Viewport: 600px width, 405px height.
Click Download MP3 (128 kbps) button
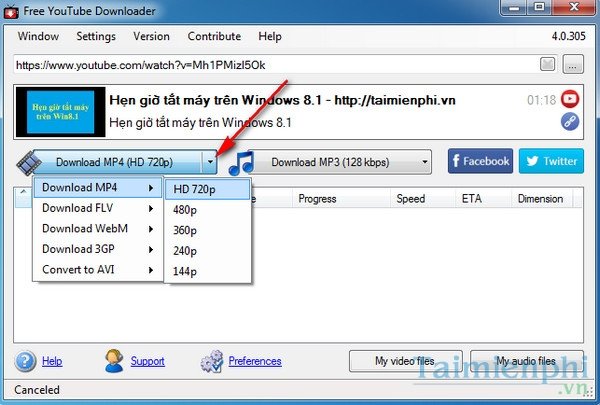(330, 162)
